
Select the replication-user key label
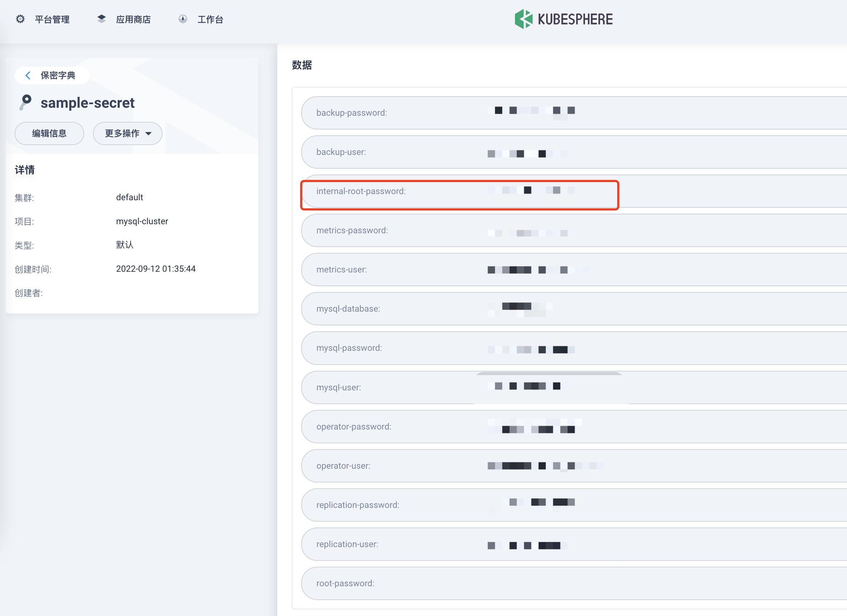click(347, 544)
